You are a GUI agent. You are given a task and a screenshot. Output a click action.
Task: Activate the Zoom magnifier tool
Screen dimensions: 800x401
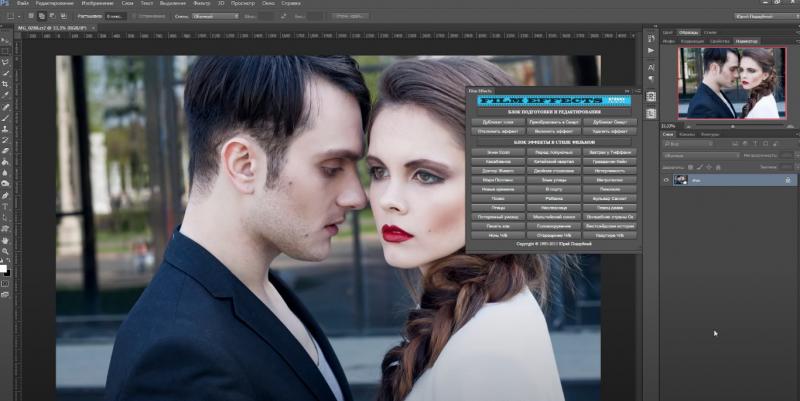coord(6,252)
